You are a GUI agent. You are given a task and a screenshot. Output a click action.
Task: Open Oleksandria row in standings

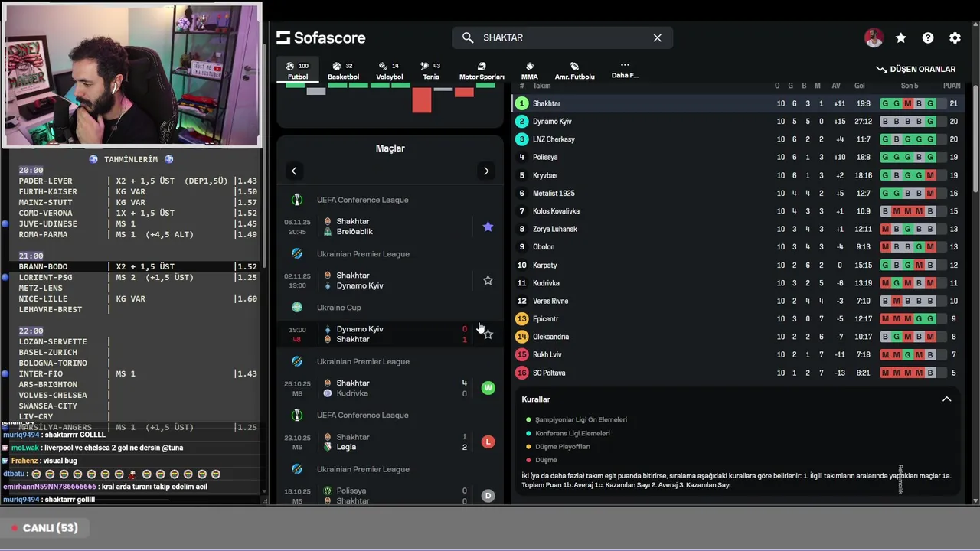click(740, 337)
